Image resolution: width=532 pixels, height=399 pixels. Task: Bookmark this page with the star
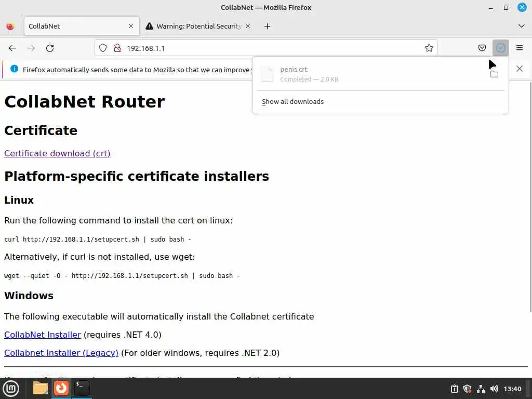pyautogui.click(x=429, y=48)
